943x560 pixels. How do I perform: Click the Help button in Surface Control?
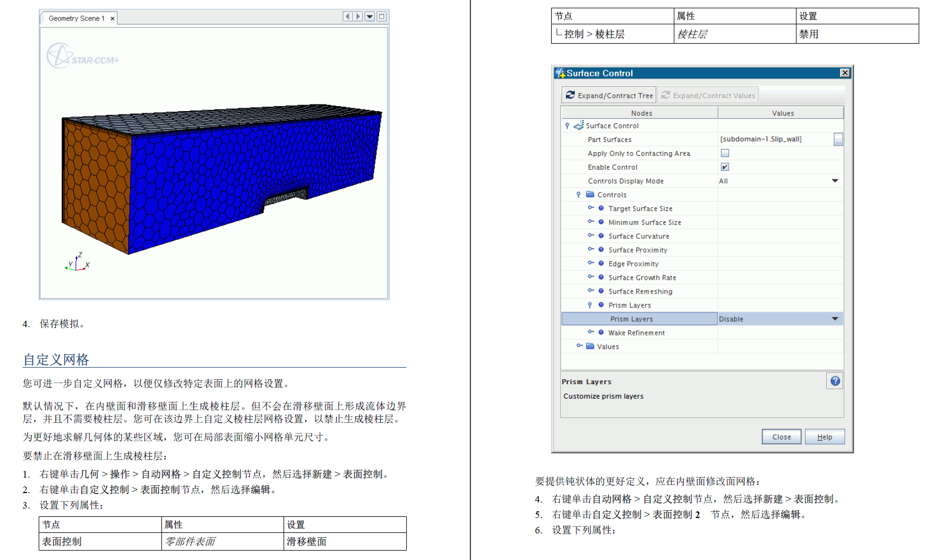825,437
